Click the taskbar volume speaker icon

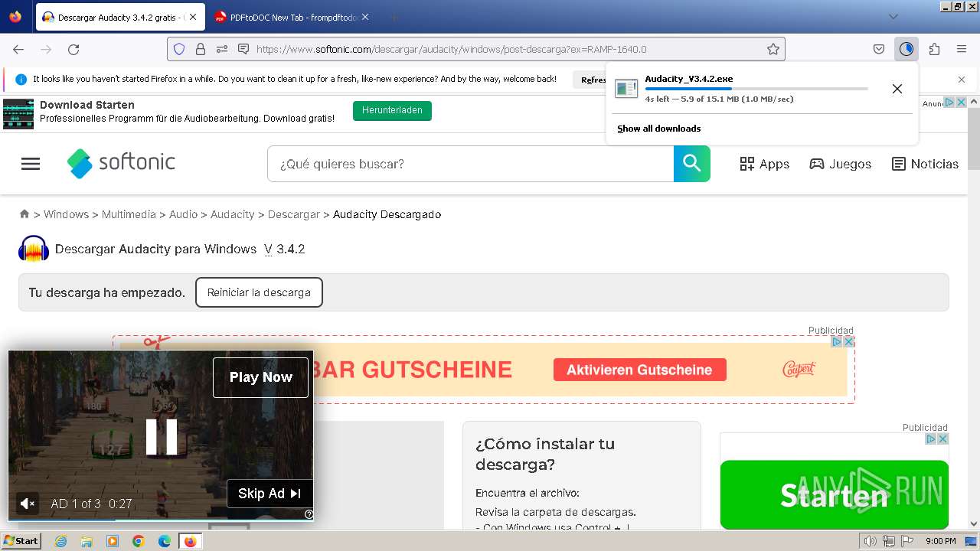871,541
